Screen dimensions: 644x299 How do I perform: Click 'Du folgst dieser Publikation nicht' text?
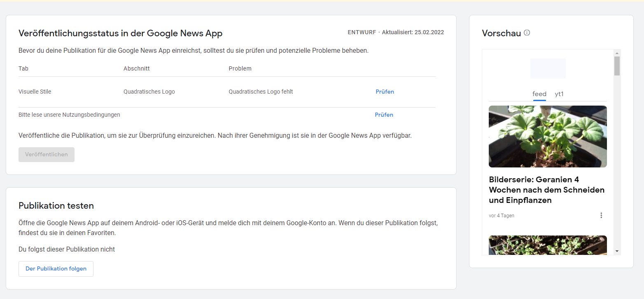point(67,250)
